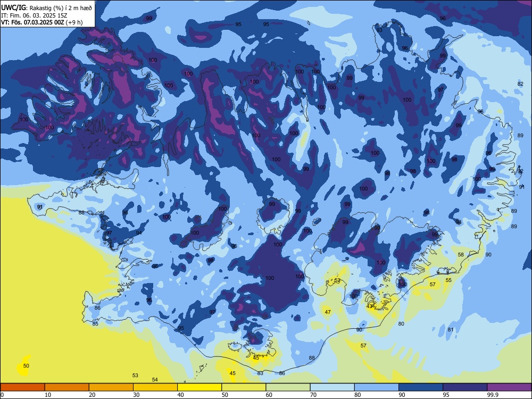The image size is (532, 399).
Task: Click the title line 'UWC/IG: Rakastig (%) í 2 m hæð'
Action: (46, 7)
